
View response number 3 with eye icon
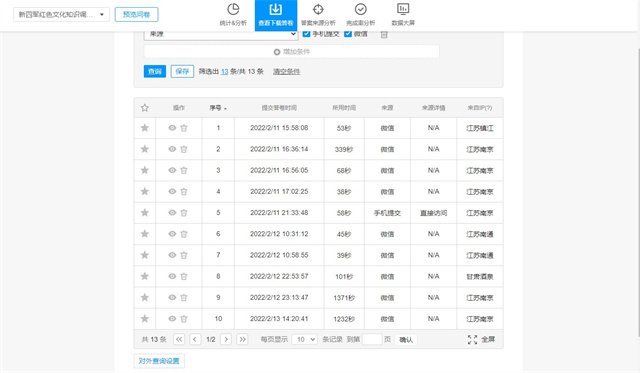click(x=172, y=170)
